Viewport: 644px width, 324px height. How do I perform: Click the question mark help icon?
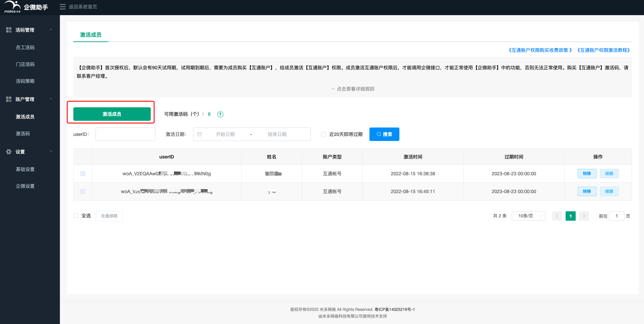pos(220,114)
